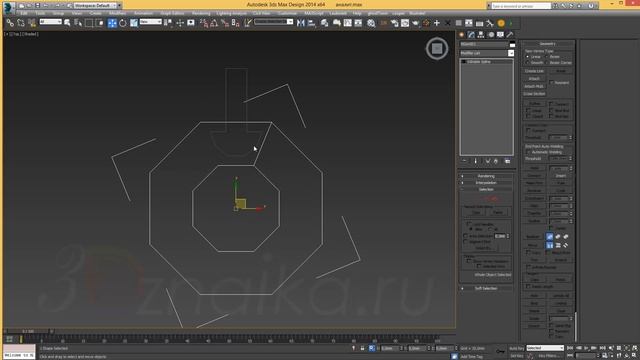
Task: Open the Material Editor icon
Action: pyautogui.click(x=371, y=23)
